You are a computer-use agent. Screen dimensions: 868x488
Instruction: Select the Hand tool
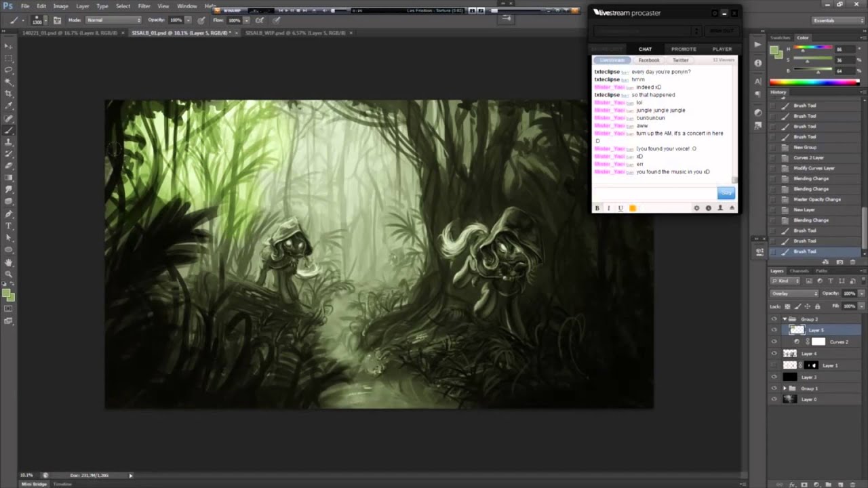(8, 262)
